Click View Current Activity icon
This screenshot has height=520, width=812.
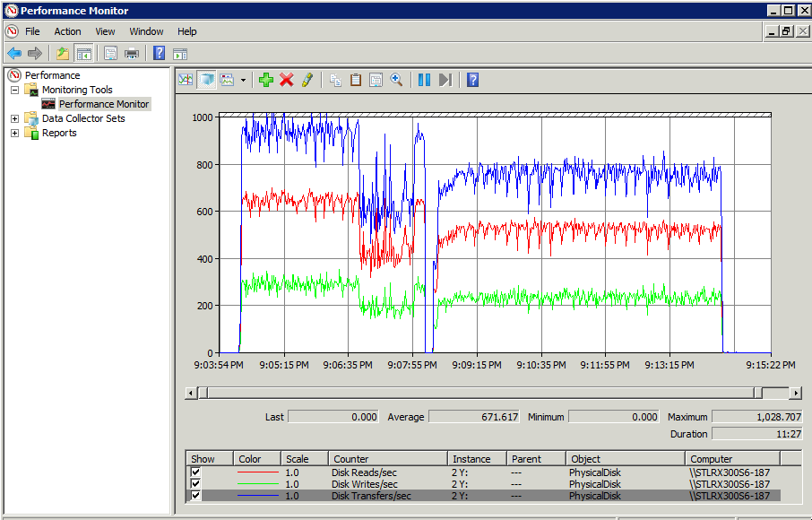[x=186, y=80]
